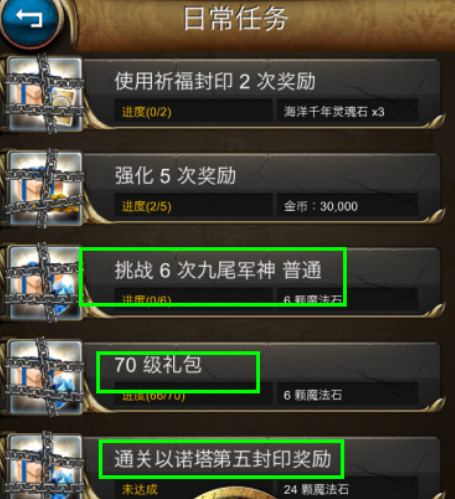Open the chained icon for 以诺塔第五封印 task
The image size is (455, 499).
click(45, 467)
